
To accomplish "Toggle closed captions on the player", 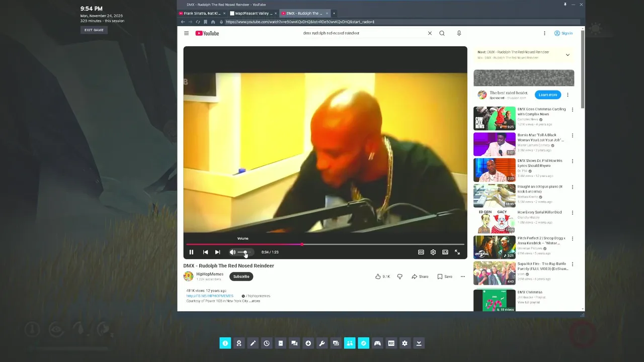I will point(421,252).
